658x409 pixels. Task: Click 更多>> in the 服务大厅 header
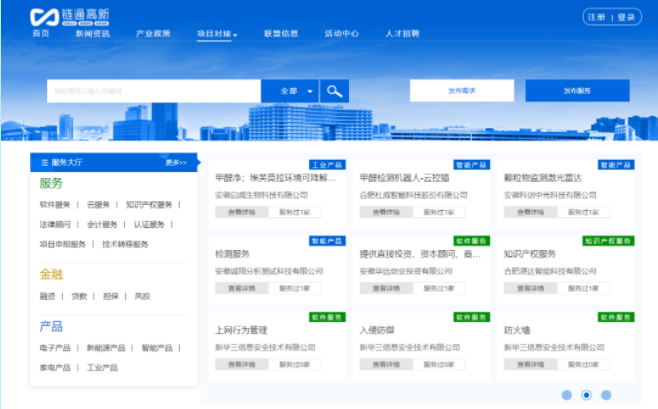(176, 162)
